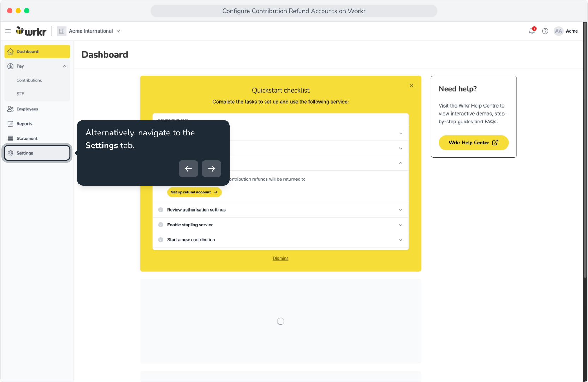Advance to next tour step arrow
Viewport: 588px width, 382px height.
tap(212, 169)
